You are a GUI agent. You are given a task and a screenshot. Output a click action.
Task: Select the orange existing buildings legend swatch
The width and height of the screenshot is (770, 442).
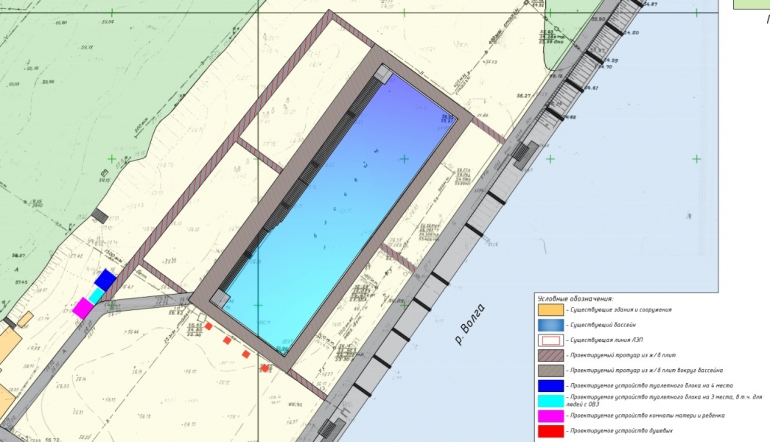(550, 310)
